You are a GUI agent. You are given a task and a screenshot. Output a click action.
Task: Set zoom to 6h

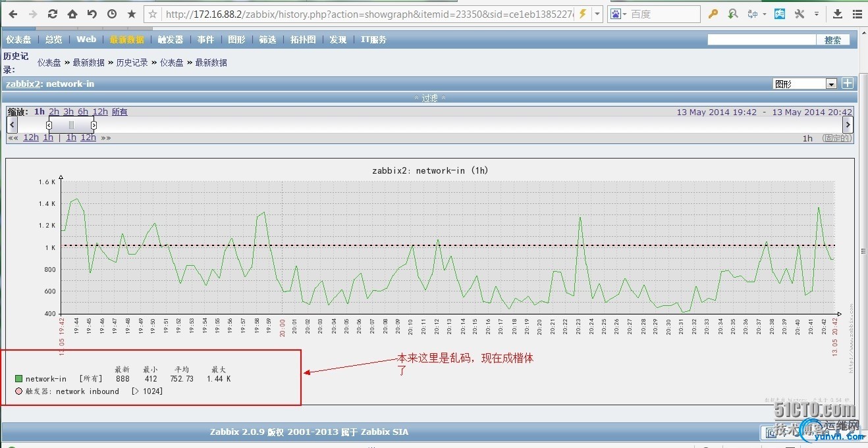[x=83, y=112]
